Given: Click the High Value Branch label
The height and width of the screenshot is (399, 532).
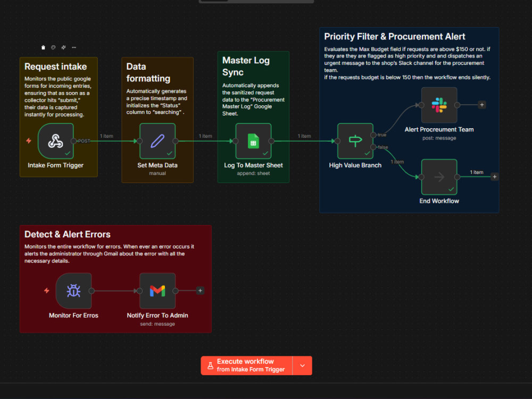Looking at the screenshot, I should pos(355,165).
